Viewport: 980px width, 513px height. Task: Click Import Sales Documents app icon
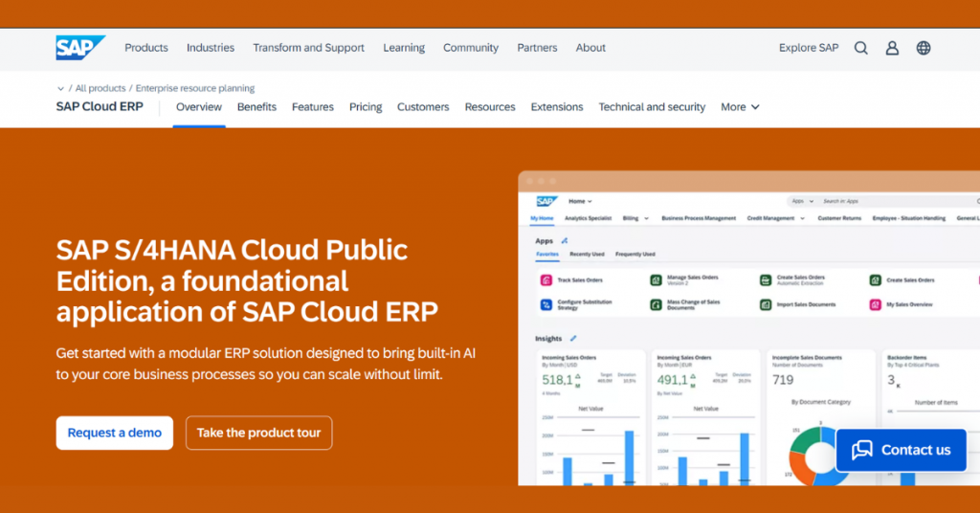[766, 304]
